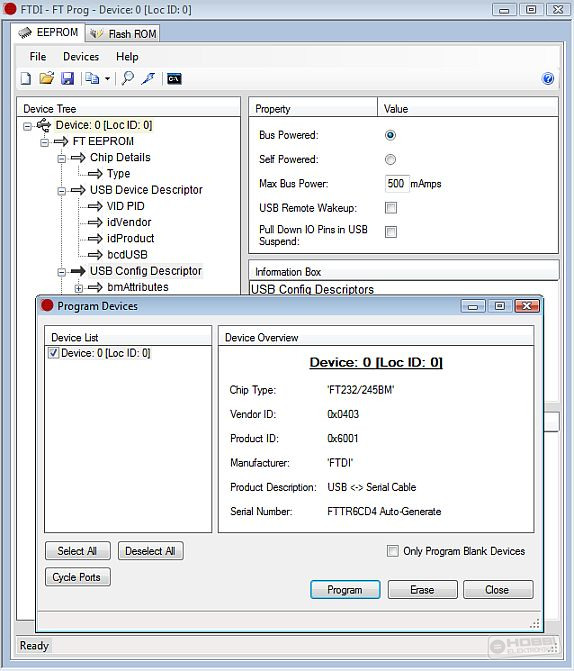Viewport: 574px width, 671px height.
Task: Expand the bmAttributes node
Action: tap(79, 288)
